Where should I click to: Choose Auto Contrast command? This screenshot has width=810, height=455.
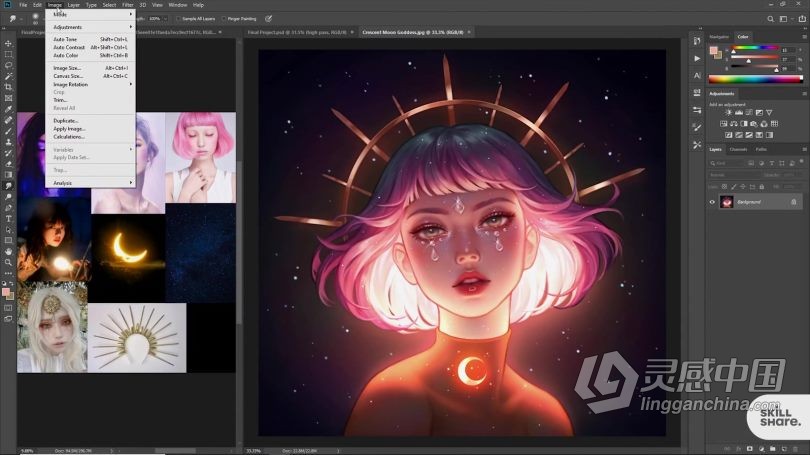coord(90,47)
